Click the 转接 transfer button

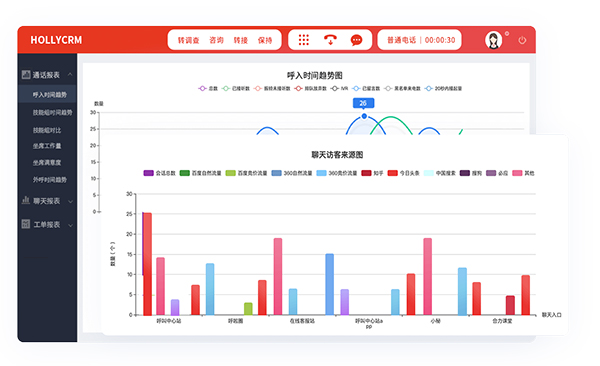(x=241, y=40)
